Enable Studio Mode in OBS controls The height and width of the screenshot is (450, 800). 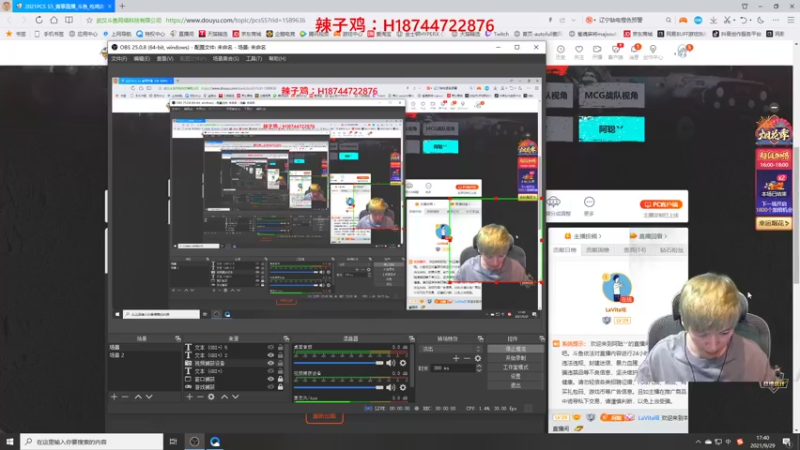515,367
